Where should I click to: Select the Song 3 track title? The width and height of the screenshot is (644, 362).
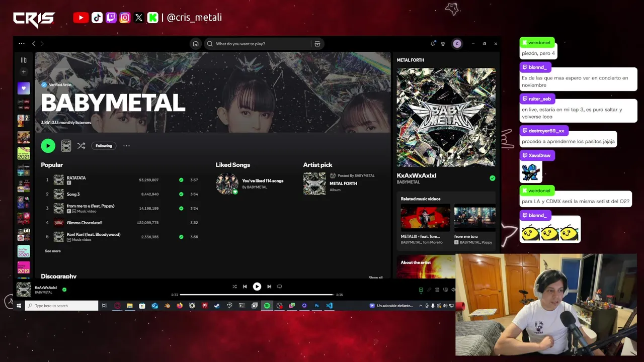tap(73, 194)
